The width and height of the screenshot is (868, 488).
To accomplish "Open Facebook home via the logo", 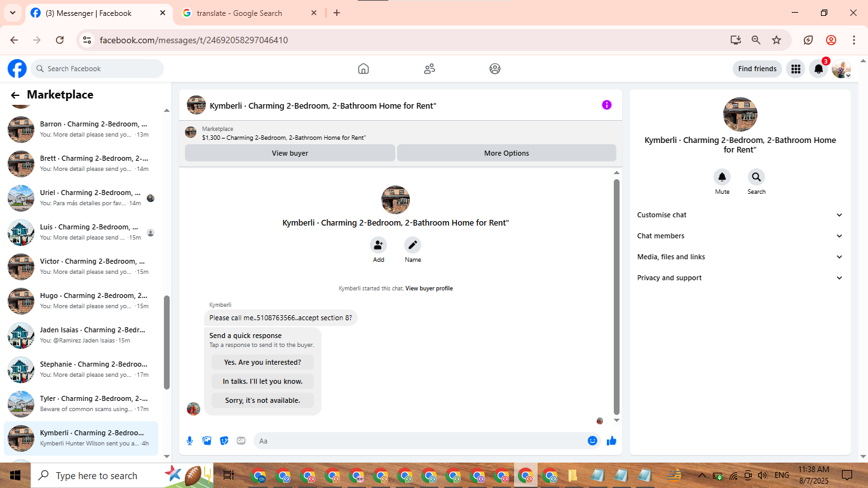I will click(x=17, y=69).
